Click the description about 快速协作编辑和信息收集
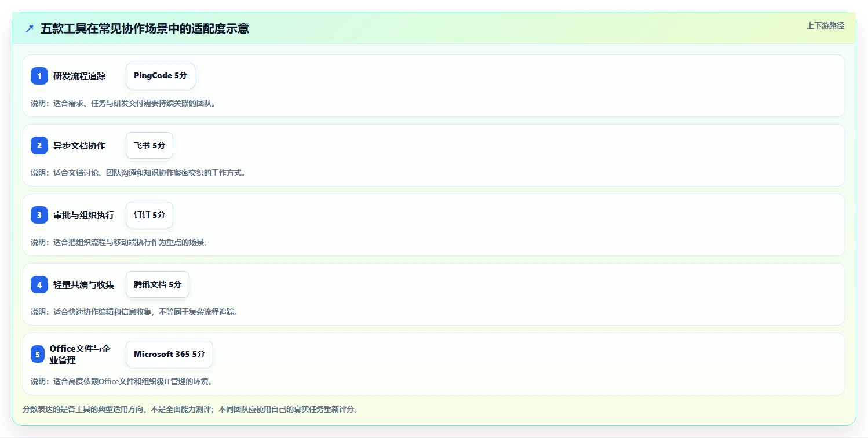 point(134,312)
